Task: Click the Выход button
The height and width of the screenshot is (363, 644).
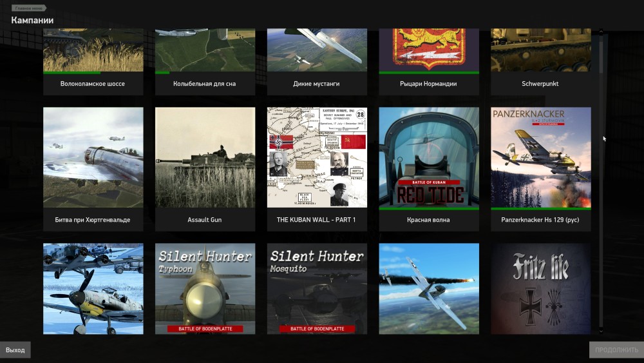Action: 15,350
